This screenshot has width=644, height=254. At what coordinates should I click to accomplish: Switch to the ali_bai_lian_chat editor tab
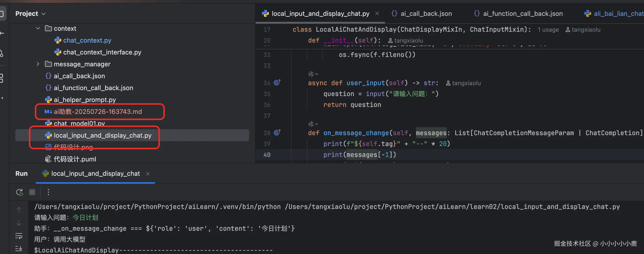click(x=614, y=14)
